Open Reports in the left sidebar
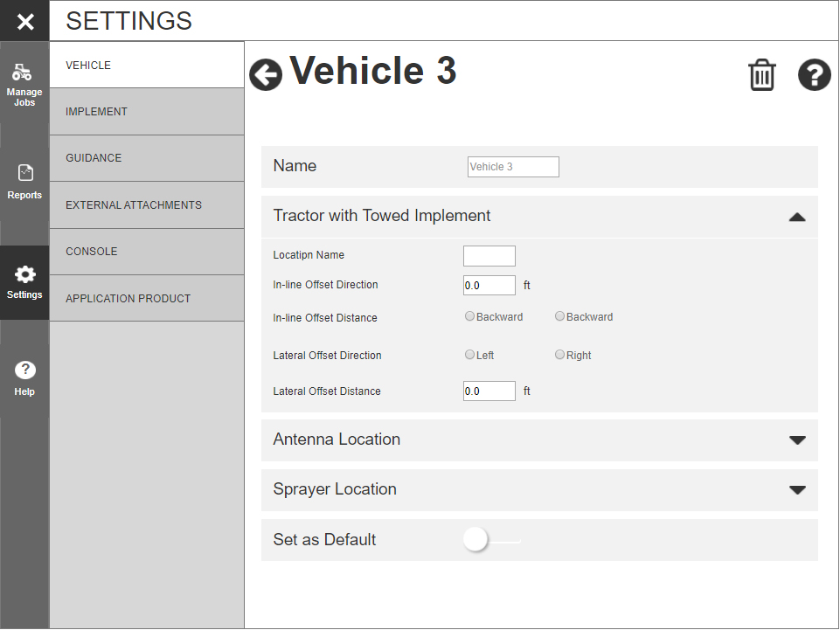This screenshot has height=630, width=840. [x=24, y=183]
